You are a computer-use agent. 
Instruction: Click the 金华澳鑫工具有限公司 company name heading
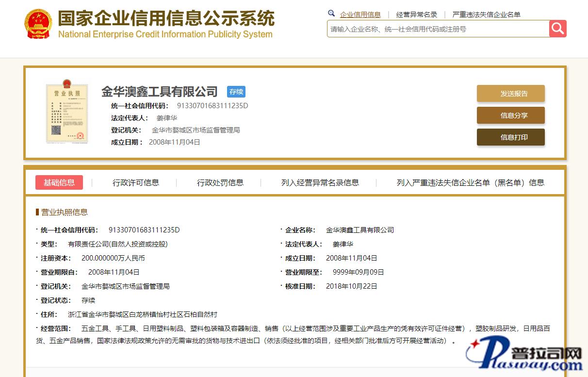pos(160,91)
